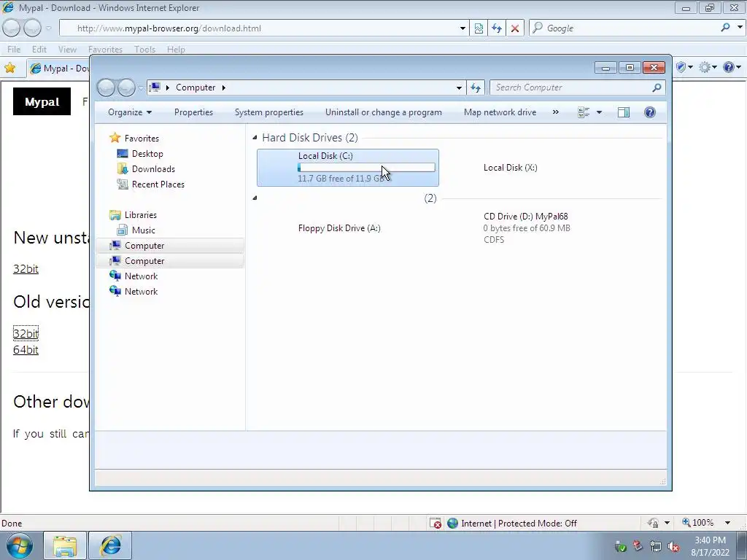Viewport: 747px width, 560px height.
Task: Open the Music library in navigation pane
Action: pos(143,230)
